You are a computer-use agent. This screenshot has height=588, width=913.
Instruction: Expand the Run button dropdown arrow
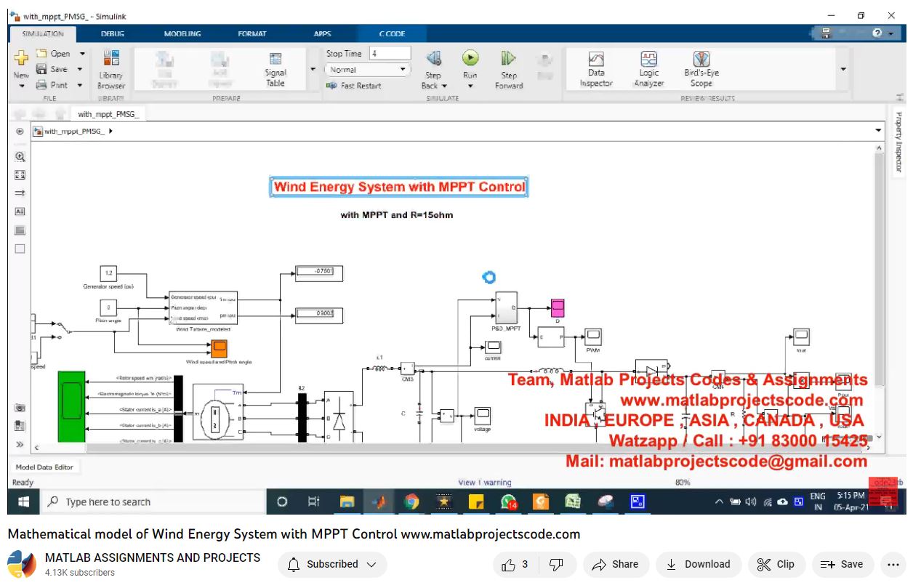point(470,86)
